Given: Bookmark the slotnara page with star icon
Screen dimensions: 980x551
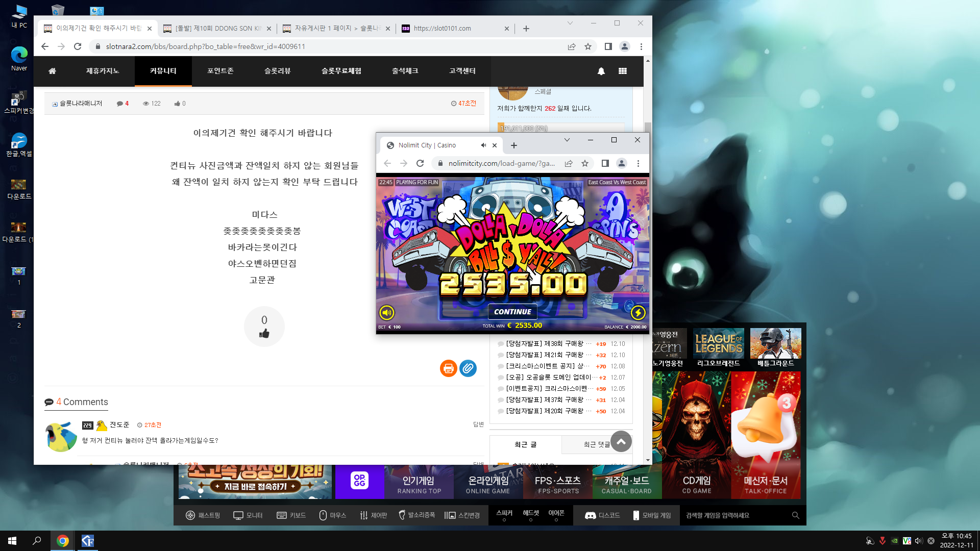Looking at the screenshot, I should [x=588, y=46].
